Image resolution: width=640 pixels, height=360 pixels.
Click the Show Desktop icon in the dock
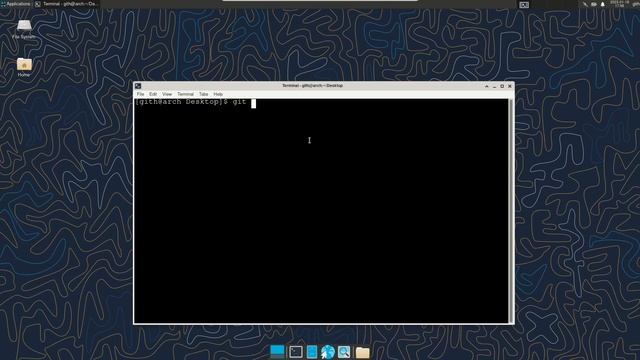[277, 351]
